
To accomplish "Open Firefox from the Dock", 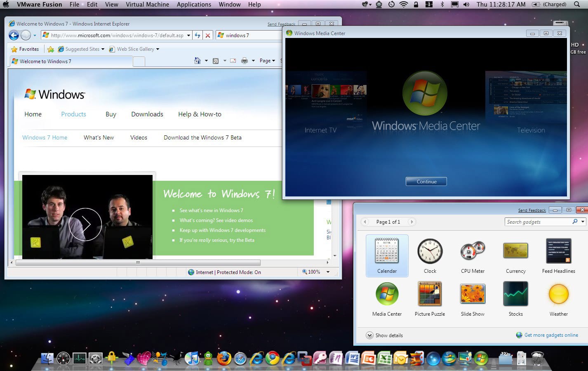I will (x=224, y=358).
